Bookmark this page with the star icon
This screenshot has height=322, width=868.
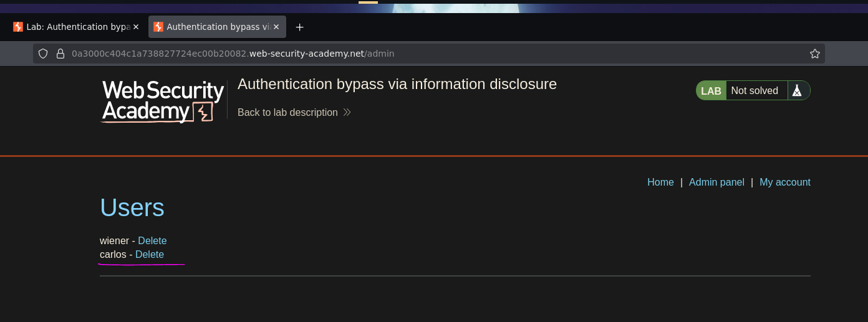tap(814, 54)
